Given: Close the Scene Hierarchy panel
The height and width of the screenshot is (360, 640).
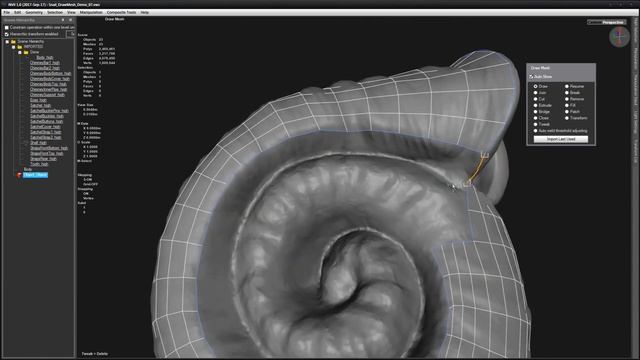Looking at the screenshot, I should point(70,20).
